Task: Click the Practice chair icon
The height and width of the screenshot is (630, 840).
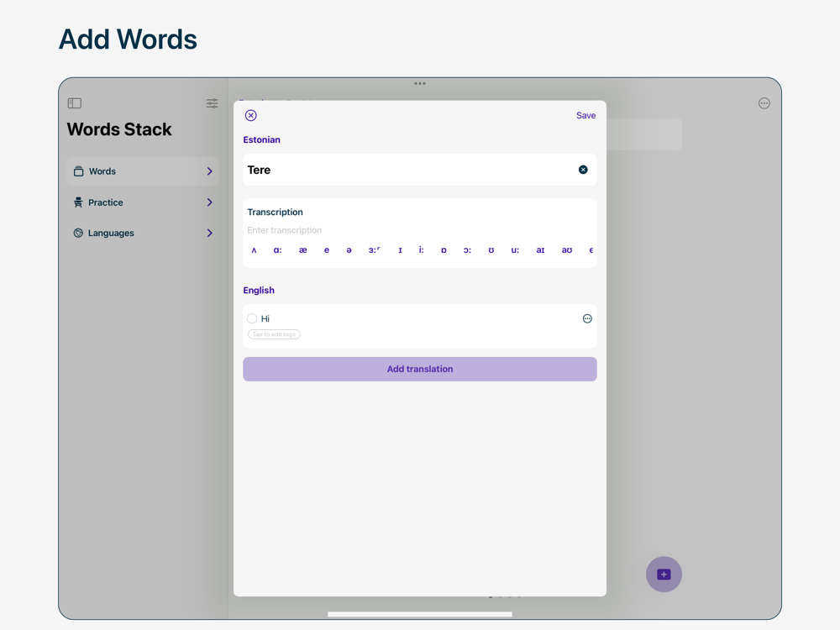Action: tap(78, 202)
